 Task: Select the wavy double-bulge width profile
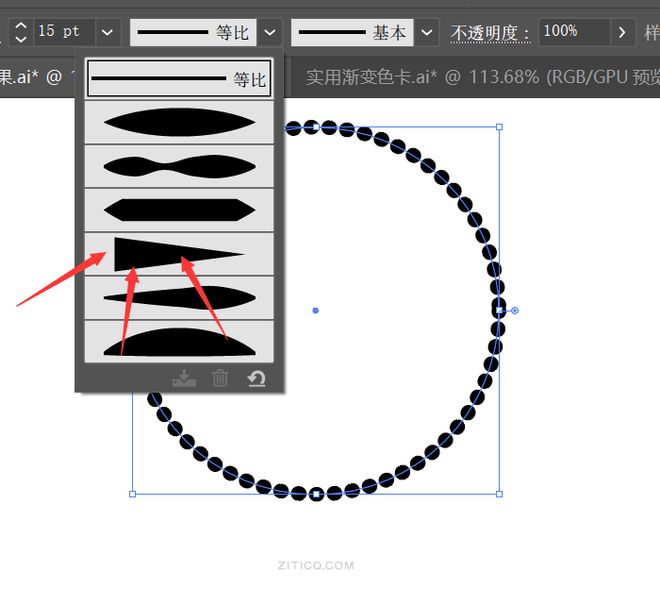pos(179,166)
